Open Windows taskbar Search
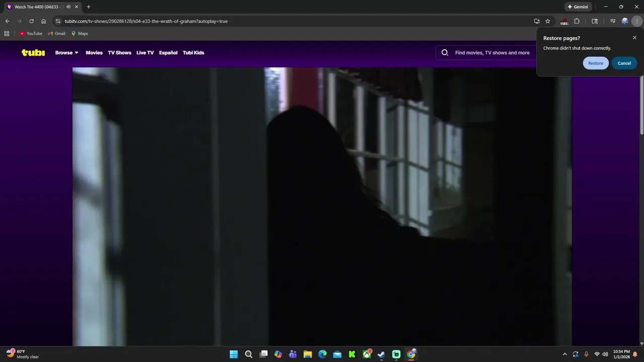The height and width of the screenshot is (362, 644). pyautogui.click(x=249, y=354)
